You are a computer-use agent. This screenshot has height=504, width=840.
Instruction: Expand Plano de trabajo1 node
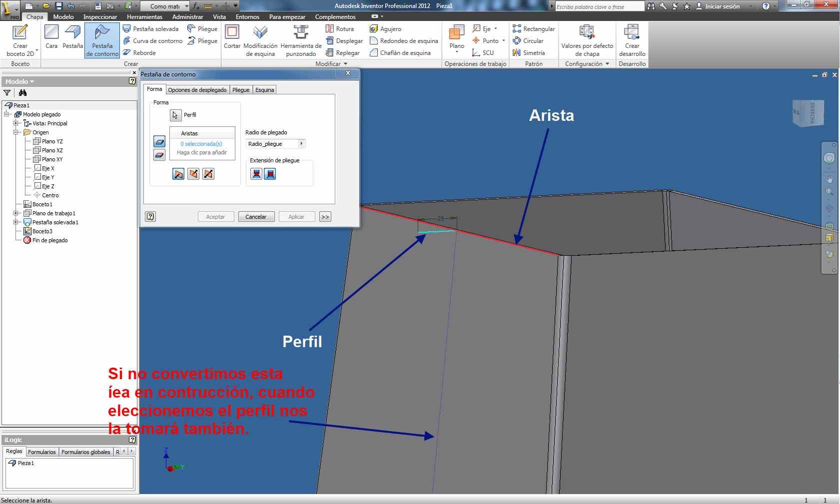tap(16, 213)
